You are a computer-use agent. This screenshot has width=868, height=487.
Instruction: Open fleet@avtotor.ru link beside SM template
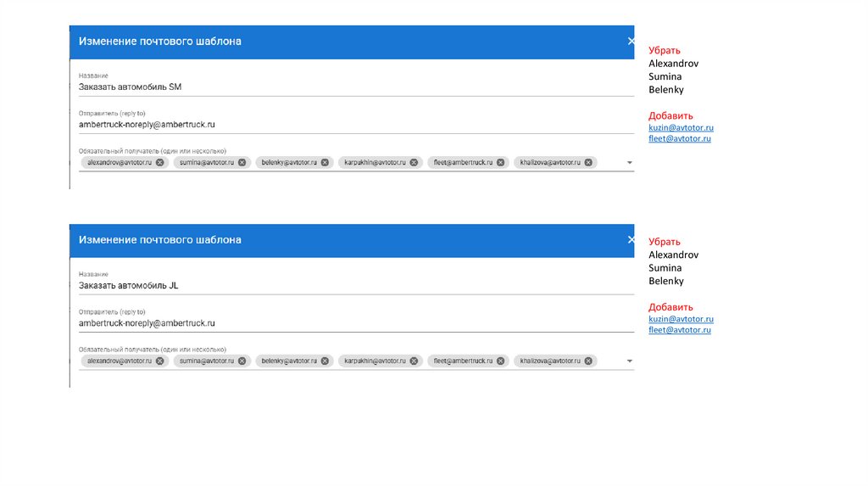(x=680, y=138)
